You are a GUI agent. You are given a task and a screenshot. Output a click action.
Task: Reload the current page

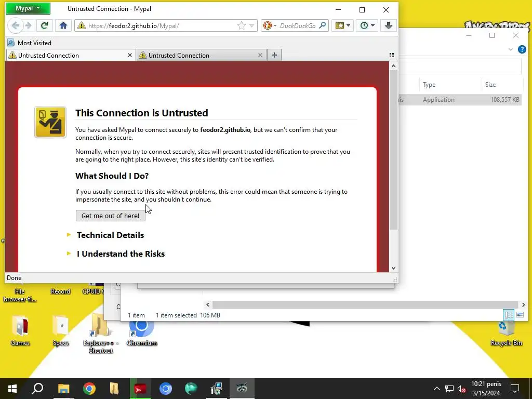click(x=44, y=25)
